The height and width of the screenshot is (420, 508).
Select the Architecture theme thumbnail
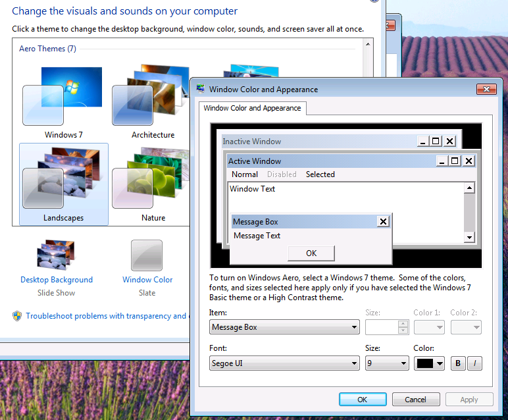coord(151,95)
